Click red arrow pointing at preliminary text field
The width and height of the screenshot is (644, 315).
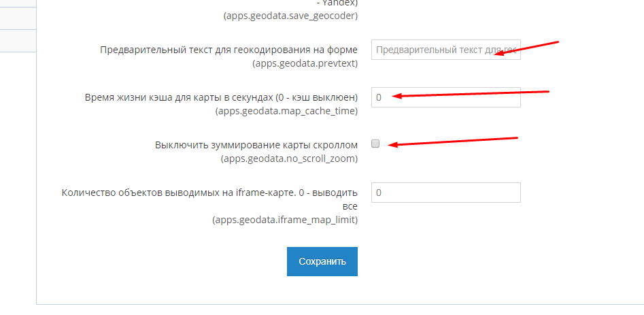(527, 48)
